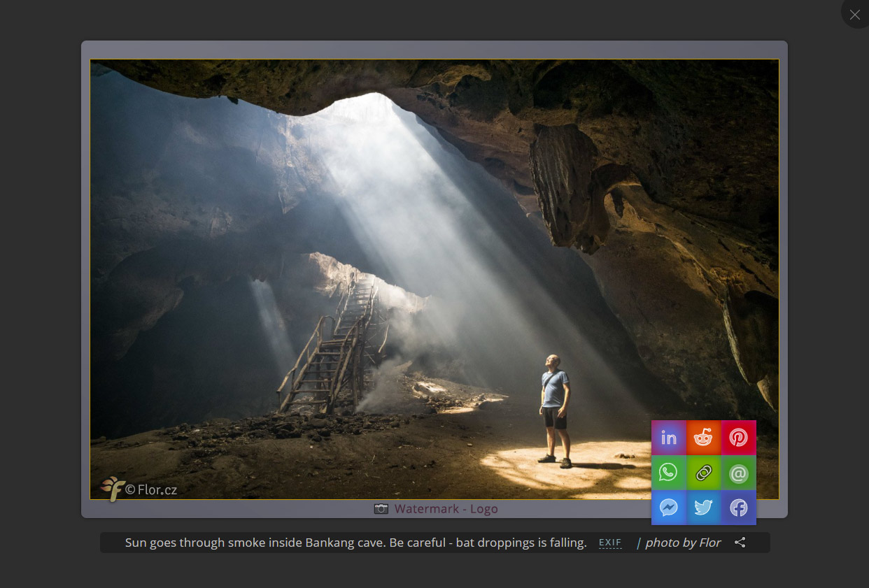Click the cave photograph
Screen dimensions: 869x588
pos(434,279)
